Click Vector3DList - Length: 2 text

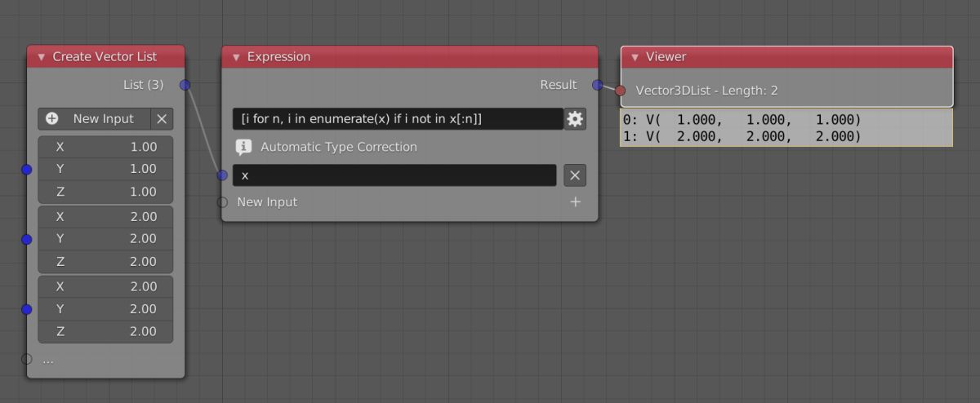tap(706, 91)
